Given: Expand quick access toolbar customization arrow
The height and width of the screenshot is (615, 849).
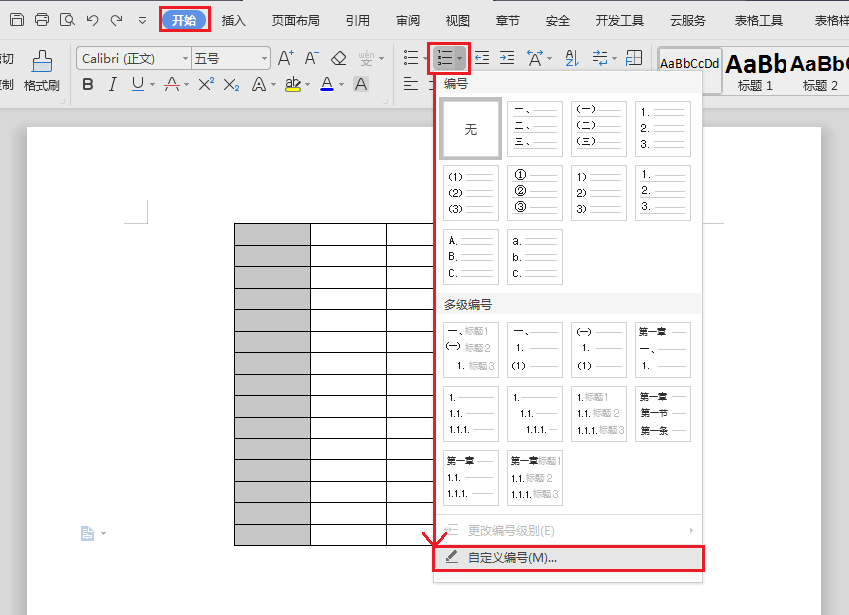Looking at the screenshot, I should pos(142,21).
